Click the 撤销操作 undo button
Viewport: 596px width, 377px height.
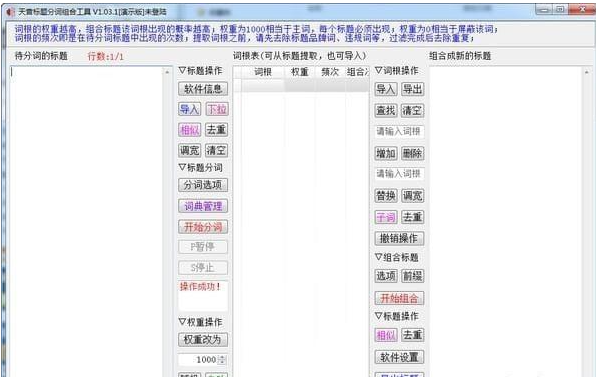[x=399, y=238]
